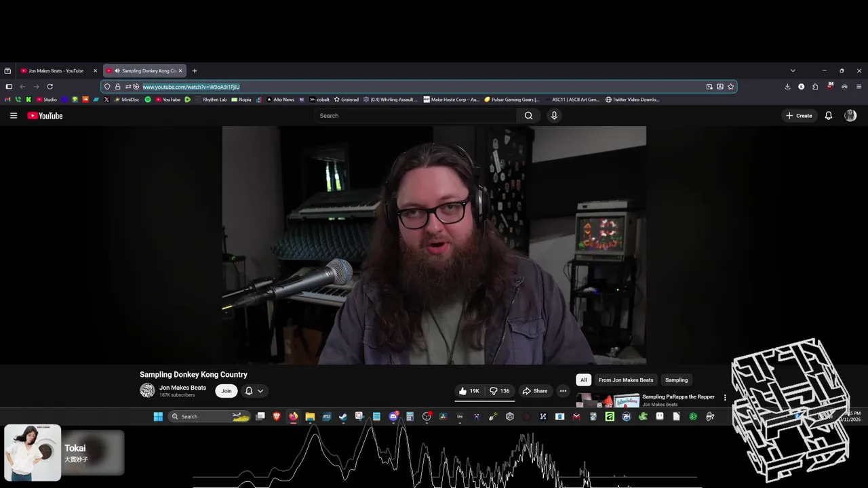Open the Firefox tab overview icon
The height and width of the screenshot is (488, 868).
click(7, 70)
